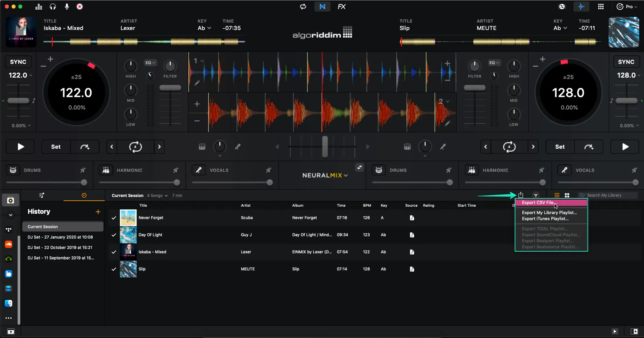Click the left deck Vocals stem slider handle
Viewport: 644px width, 338px height.
pos(270,183)
